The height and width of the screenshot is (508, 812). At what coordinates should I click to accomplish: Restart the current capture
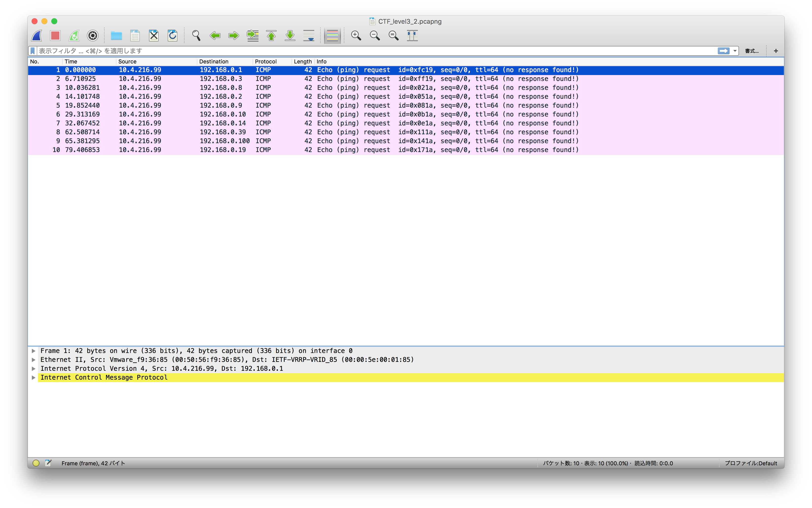pyautogui.click(x=74, y=36)
